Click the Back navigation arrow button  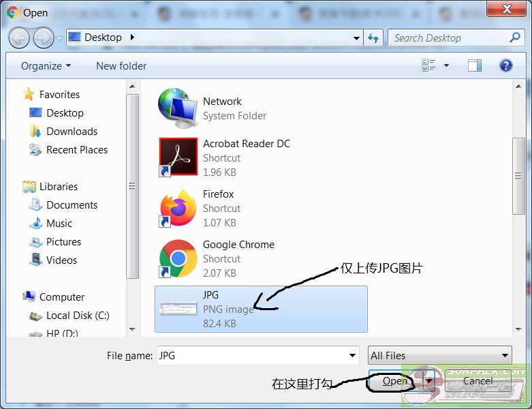pyautogui.click(x=19, y=37)
